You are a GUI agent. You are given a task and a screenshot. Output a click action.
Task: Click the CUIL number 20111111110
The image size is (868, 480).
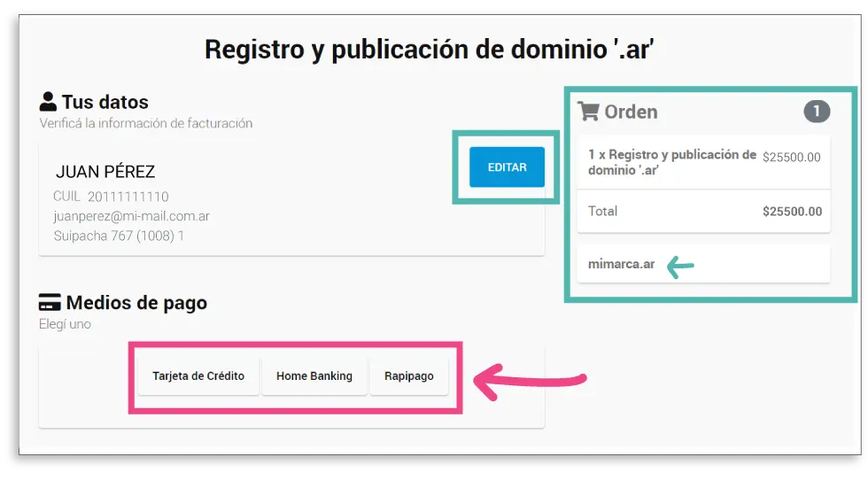click(x=128, y=197)
